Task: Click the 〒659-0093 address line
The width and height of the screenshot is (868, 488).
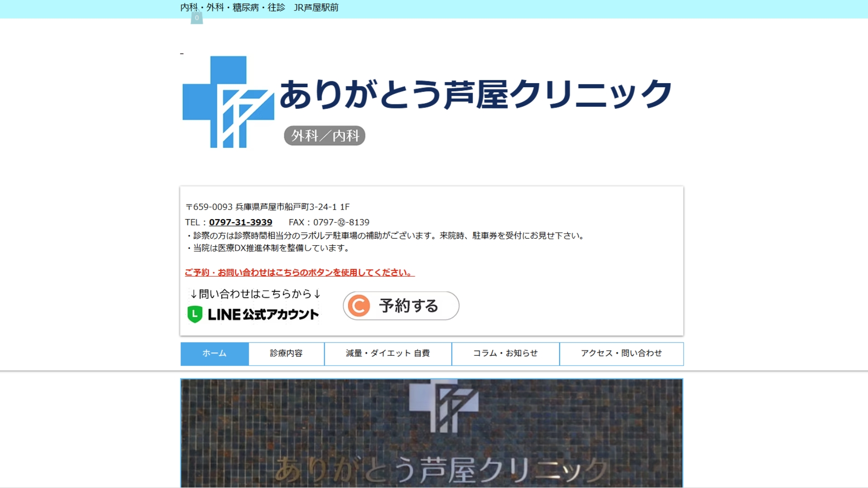Action: [268, 207]
